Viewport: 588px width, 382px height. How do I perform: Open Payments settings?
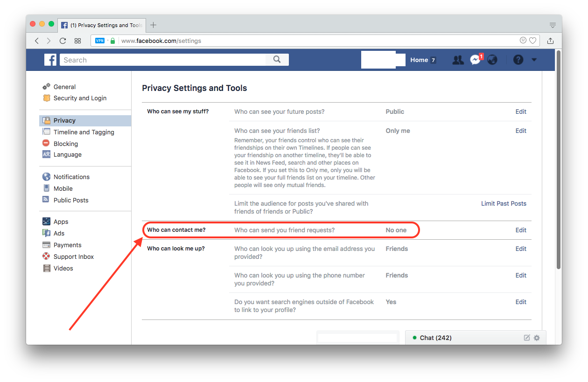[67, 245]
